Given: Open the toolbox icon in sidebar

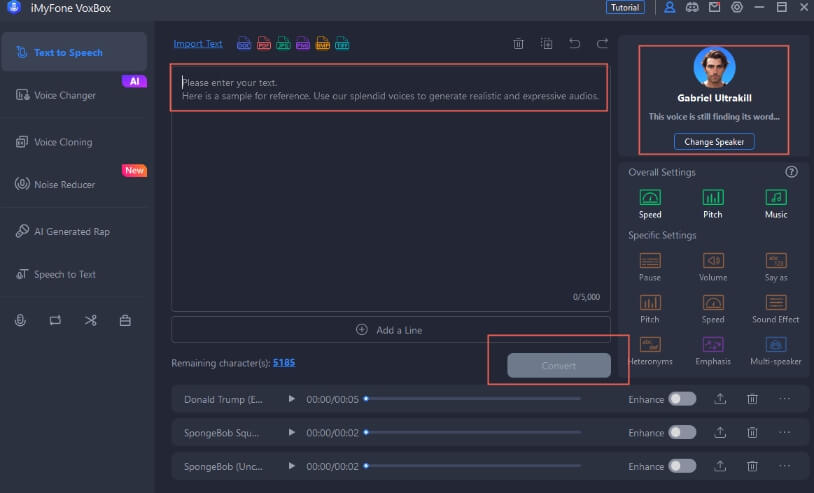Looking at the screenshot, I should 125,320.
